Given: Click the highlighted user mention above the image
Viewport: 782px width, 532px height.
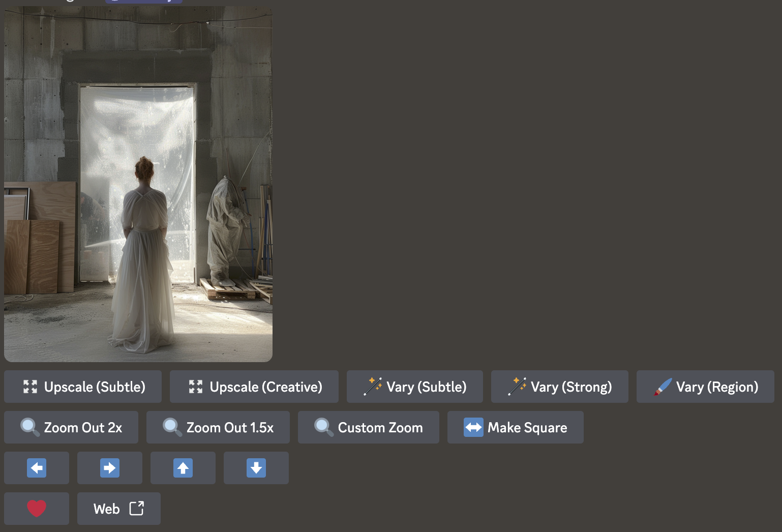Looking at the screenshot, I should 143,2.
